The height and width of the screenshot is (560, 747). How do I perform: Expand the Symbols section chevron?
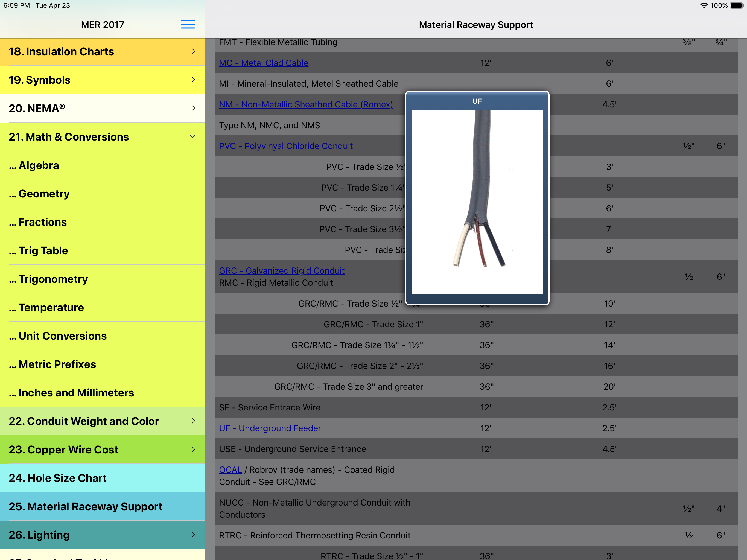coord(193,80)
